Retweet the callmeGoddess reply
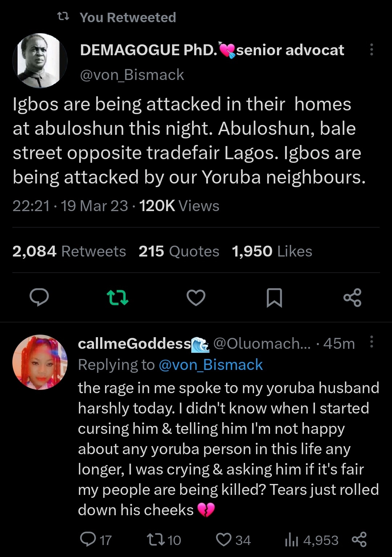 click(x=164, y=540)
